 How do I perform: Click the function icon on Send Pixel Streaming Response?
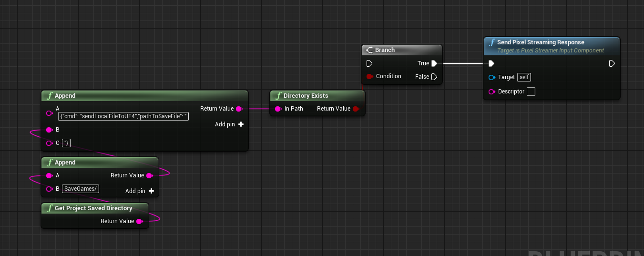pyautogui.click(x=492, y=42)
